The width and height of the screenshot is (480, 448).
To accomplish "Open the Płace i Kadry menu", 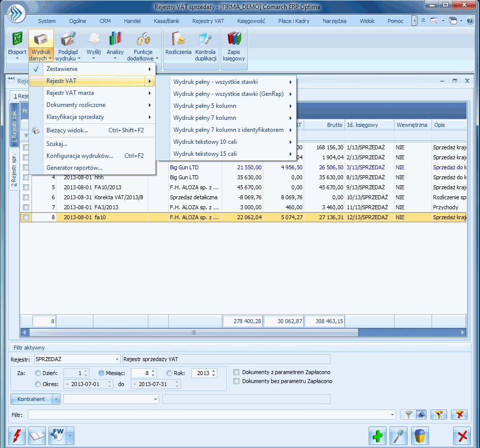I will coord(294,21).
